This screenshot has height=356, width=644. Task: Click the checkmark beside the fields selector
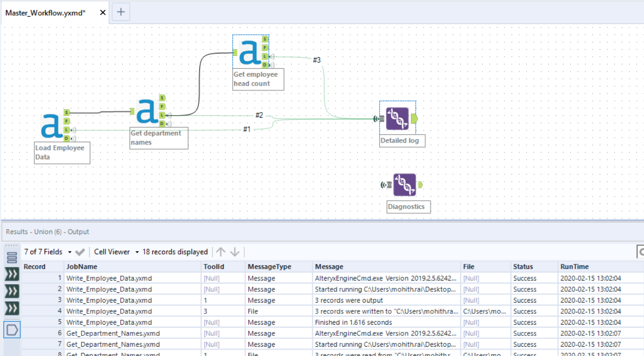[x=80, y=252]
